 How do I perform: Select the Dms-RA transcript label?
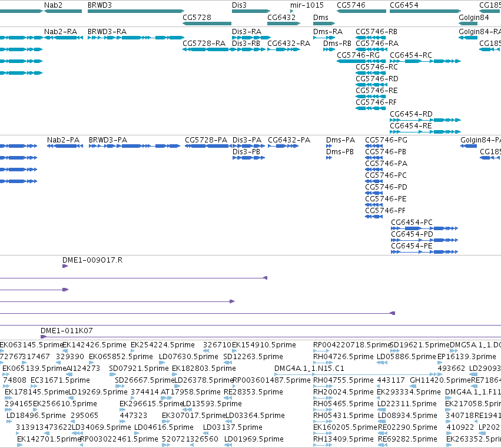tap(327, 32)
